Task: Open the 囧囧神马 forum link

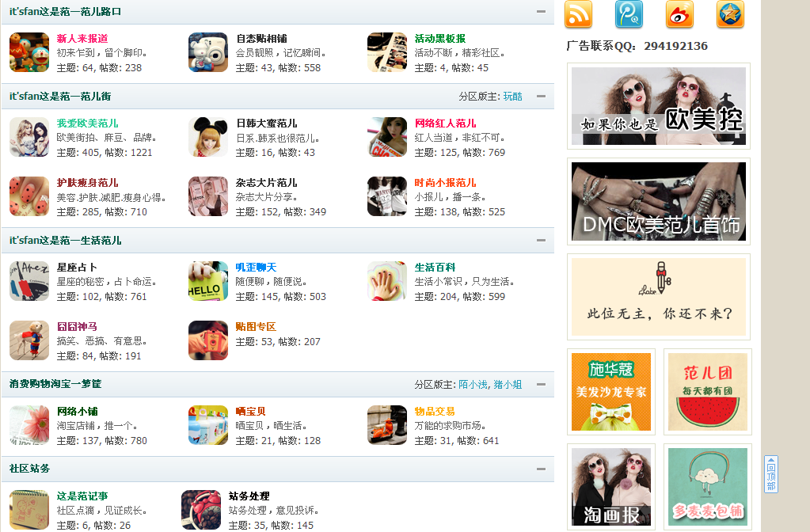Action: [77, 326]
